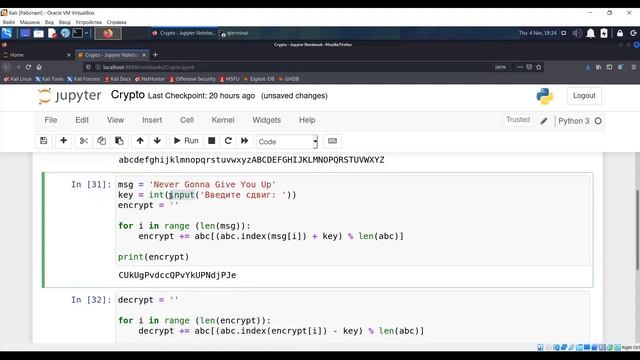Save the notebook with the floppy disk icon
Image resolution: width=640 pixels, height=360 pixels.
(x=43, y=141)
